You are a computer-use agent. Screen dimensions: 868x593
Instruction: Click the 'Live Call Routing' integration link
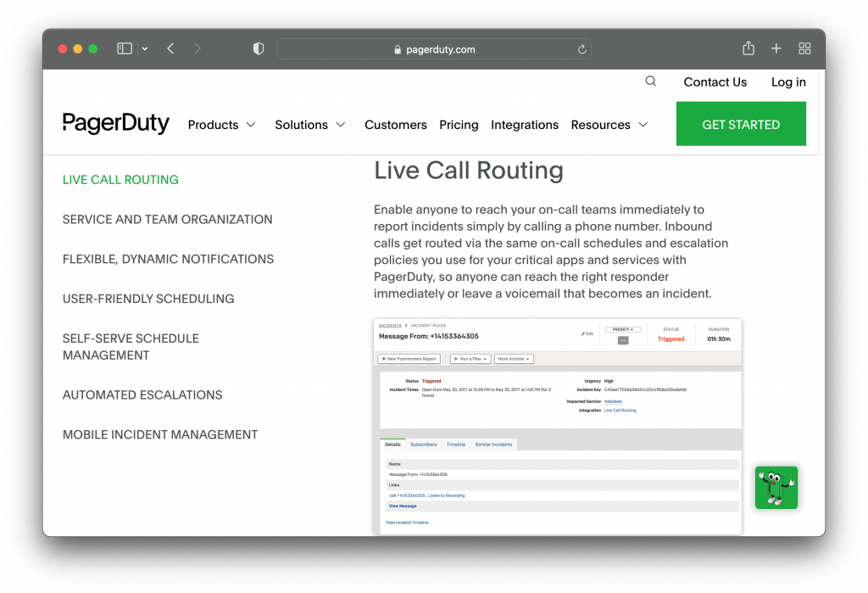click(620, 411)
